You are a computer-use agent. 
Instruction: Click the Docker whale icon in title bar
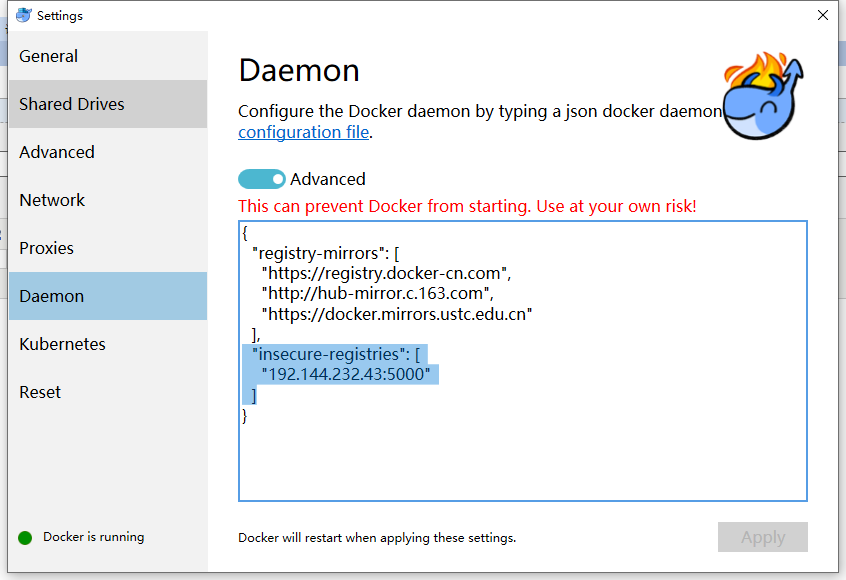(x=24, y=15)
